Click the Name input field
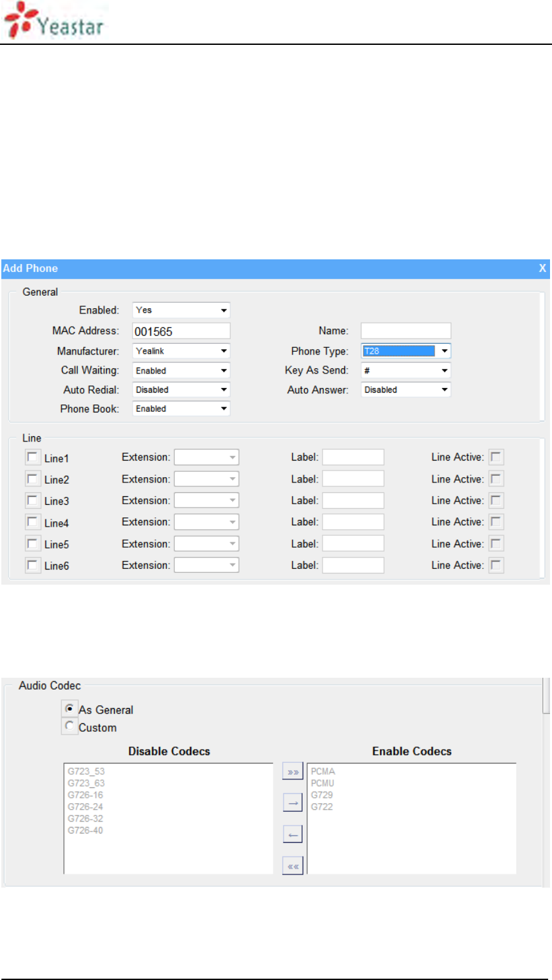The width and height of the screenshot is (552, 980). click(x=406, y=331)
